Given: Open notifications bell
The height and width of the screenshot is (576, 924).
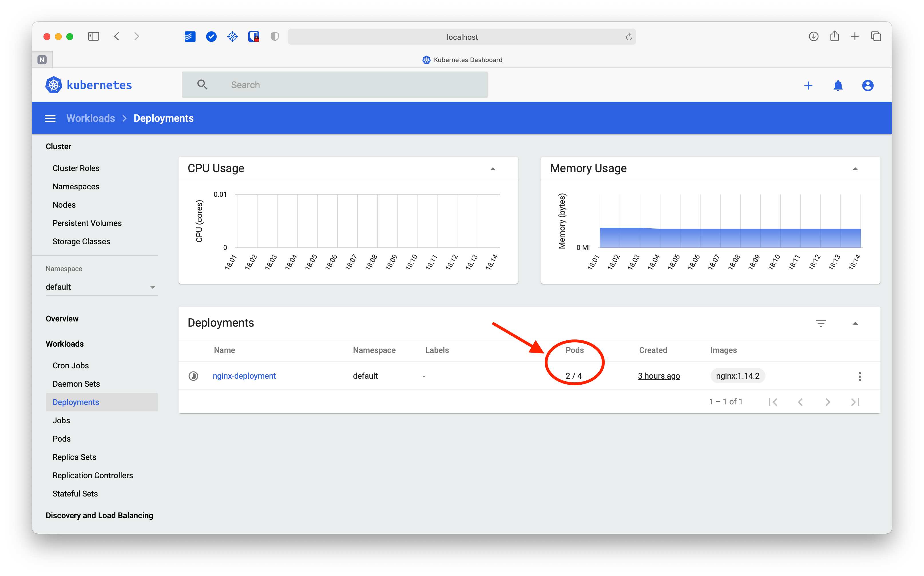Looking at the screenshot, I should click(838, 85).
